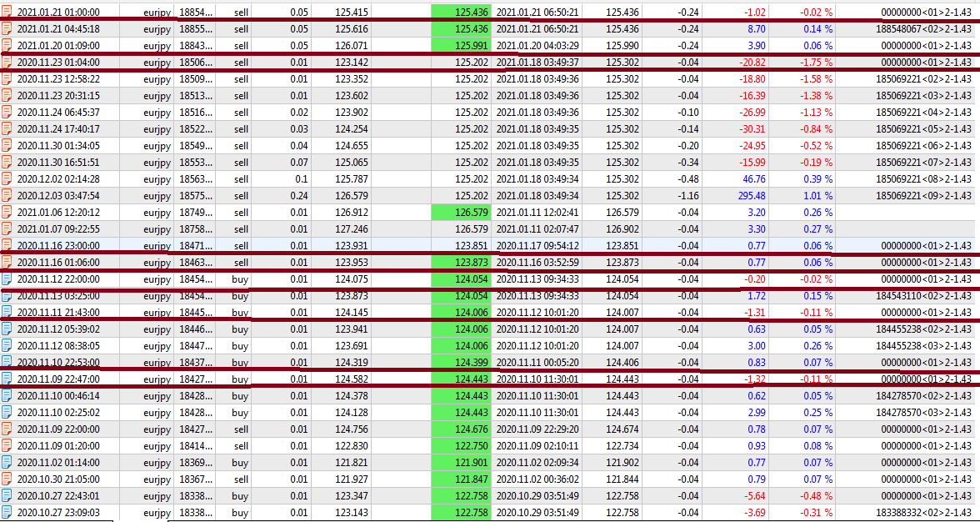Click the buy order icon for 2020.11.10 02:25:02
Viewport: 980px width, 522px height.
click(7, 413)
